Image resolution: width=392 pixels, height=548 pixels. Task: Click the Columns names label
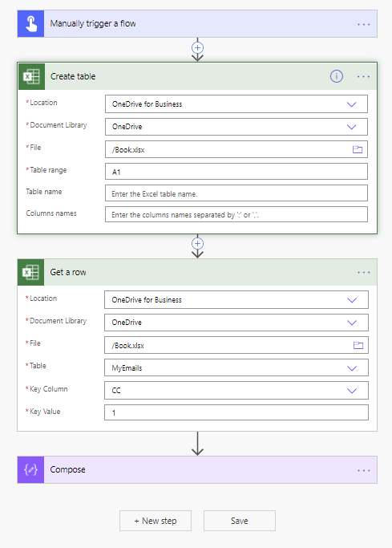tap(51, 213)
